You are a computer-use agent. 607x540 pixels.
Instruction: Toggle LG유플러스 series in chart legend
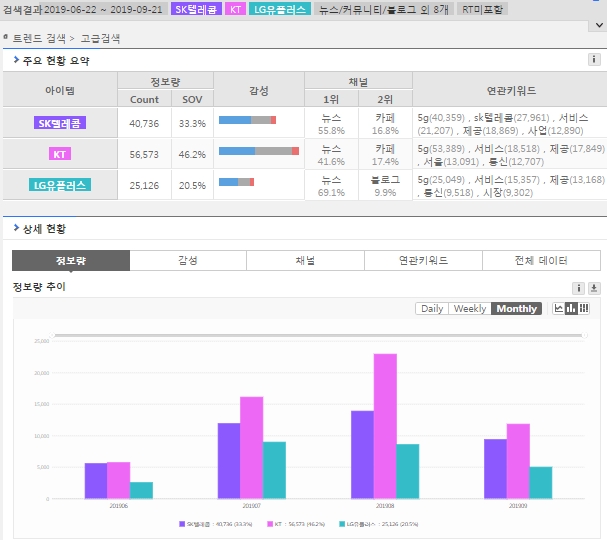click(x=379, y=524)
